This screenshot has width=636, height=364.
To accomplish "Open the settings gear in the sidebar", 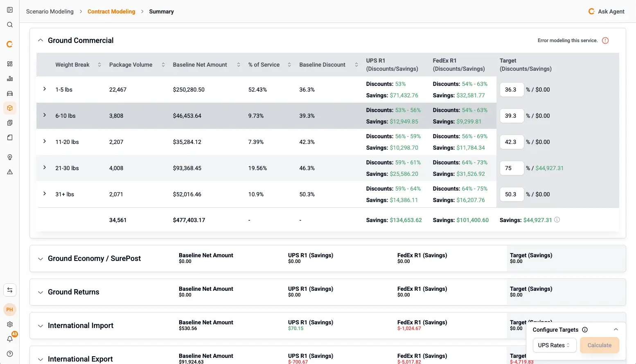I will coord(10,324).
